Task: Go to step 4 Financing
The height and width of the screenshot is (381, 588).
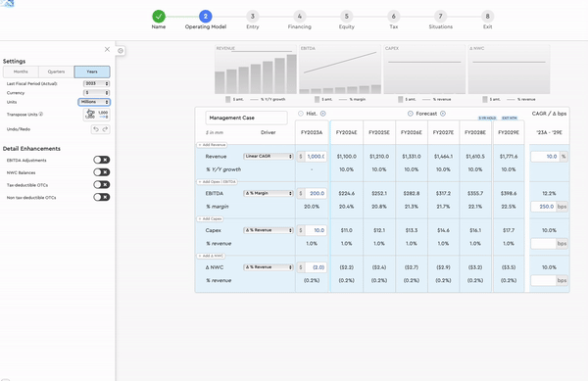Action: click(299, 17)
